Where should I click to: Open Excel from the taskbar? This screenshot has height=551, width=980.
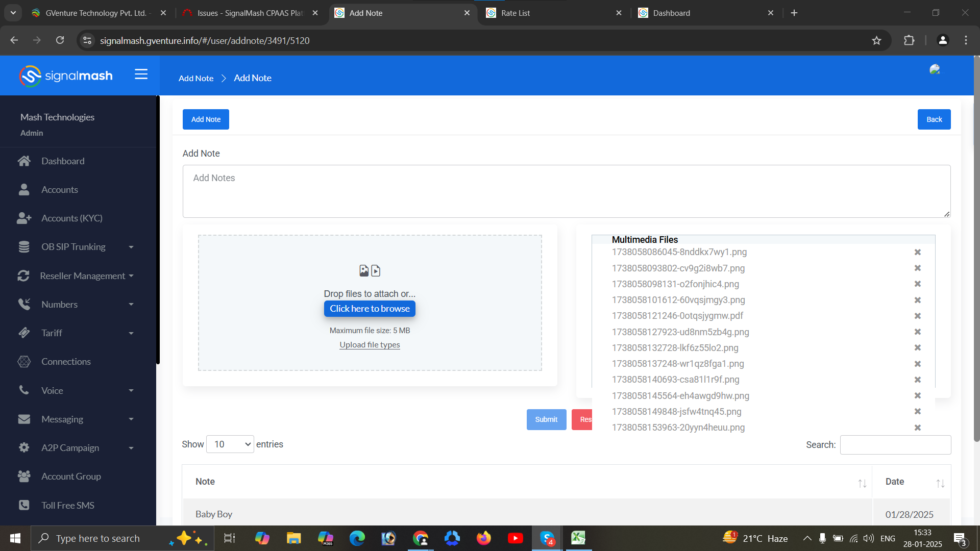click(x=578, y=538)
